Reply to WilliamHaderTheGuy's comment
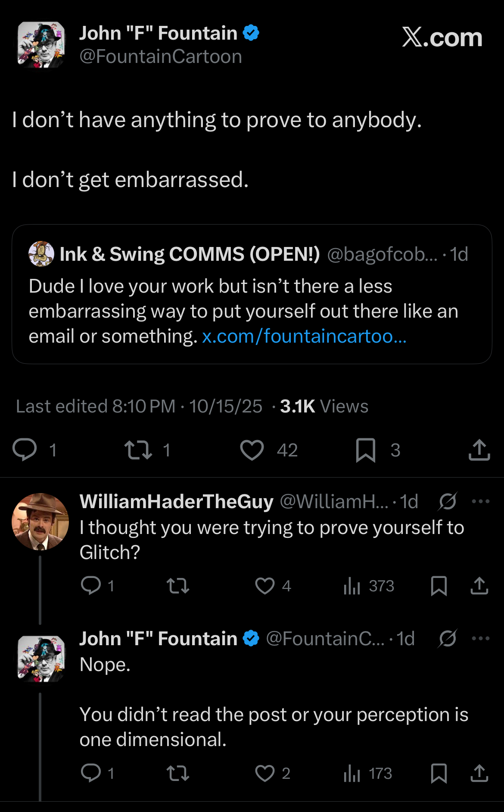The width and height of the screenshot is (504, 812). pos(91,586)
